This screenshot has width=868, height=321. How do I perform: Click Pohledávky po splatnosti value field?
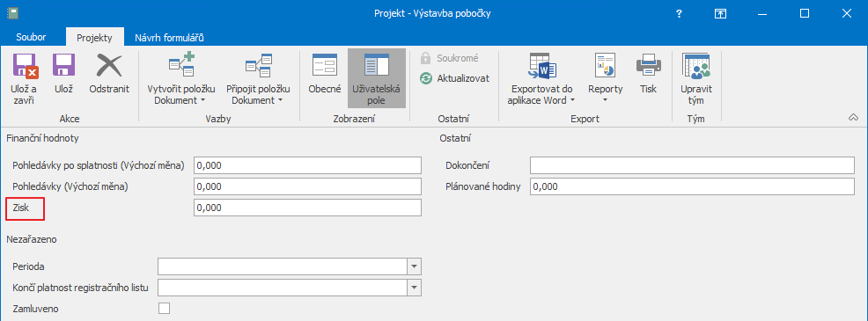(308, 165)
